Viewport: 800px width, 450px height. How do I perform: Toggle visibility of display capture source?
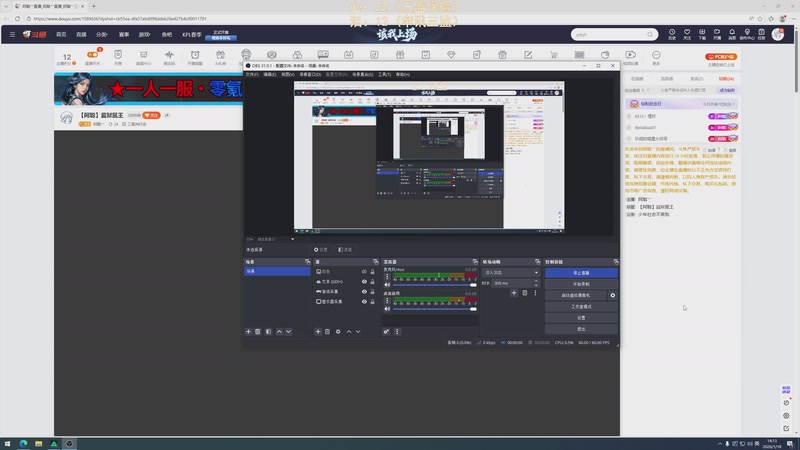click(x=364, y=302)
